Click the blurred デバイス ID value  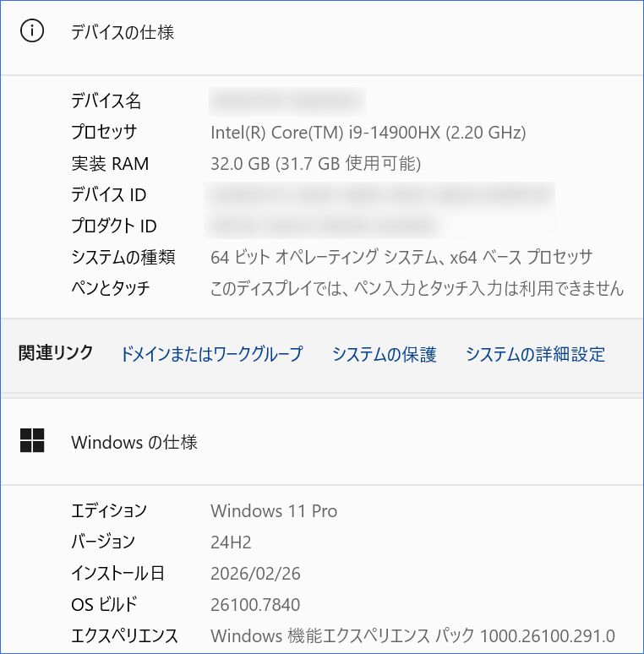(381, 195)
